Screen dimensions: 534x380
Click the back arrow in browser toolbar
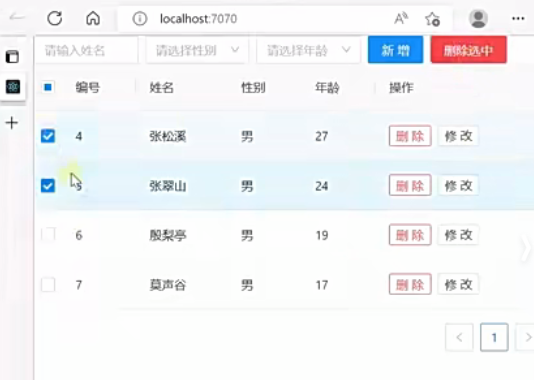(17, 17)
